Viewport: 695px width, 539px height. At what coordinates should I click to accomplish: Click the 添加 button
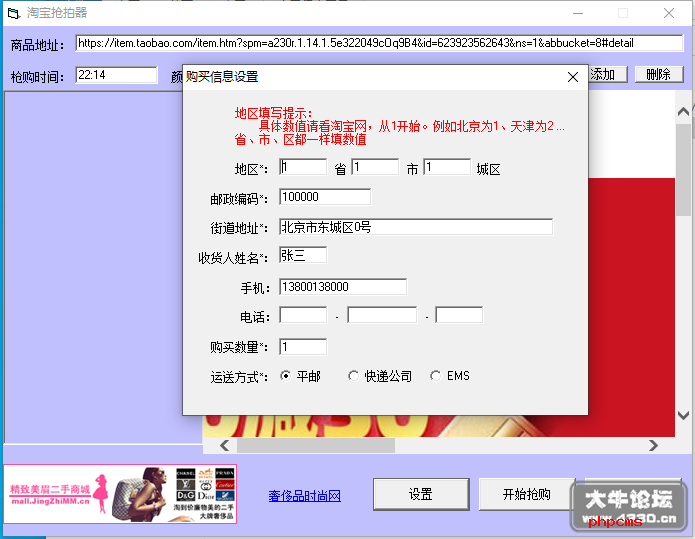coord(607,74)
